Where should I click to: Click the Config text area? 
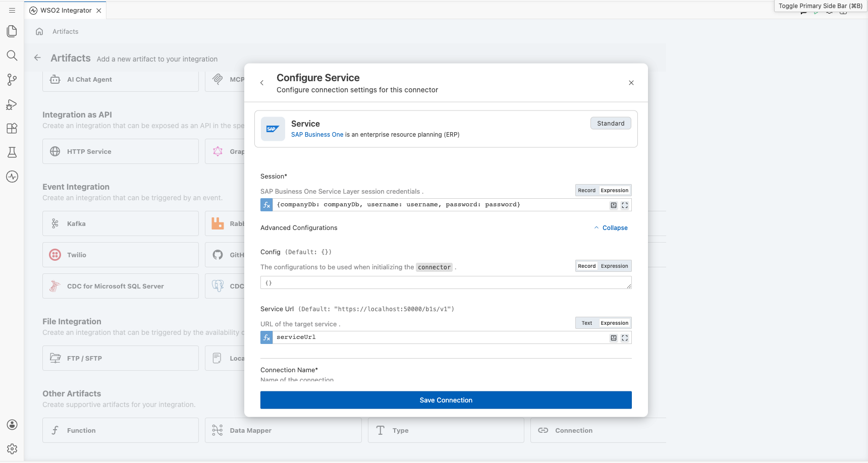point(446,282)
